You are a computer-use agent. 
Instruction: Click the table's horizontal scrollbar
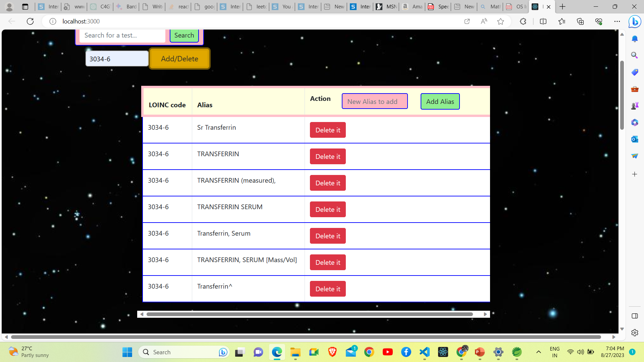309,314
